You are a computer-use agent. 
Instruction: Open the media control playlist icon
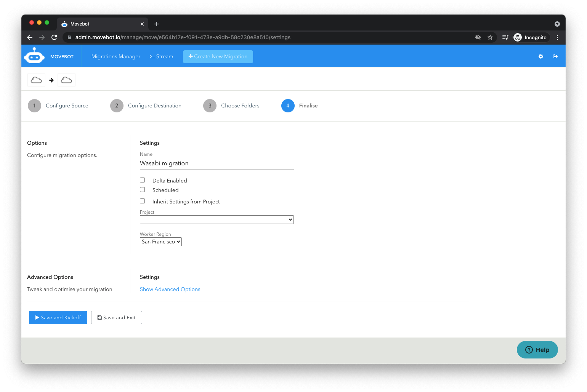click(505, 37)
